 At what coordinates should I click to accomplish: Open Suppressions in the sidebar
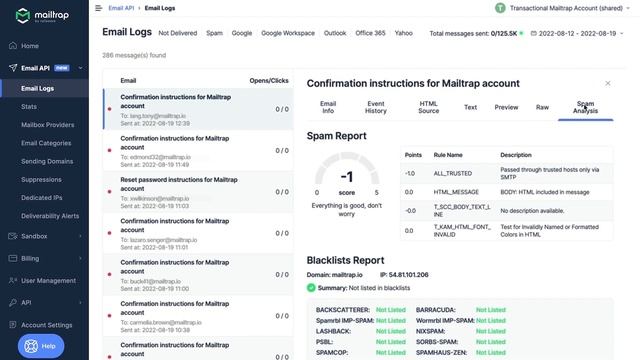click(41, 179)
